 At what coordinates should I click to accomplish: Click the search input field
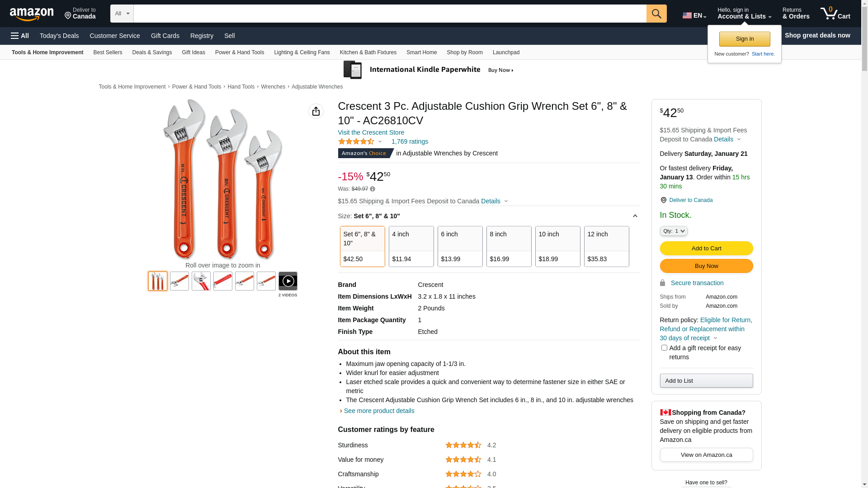point(390,14)
